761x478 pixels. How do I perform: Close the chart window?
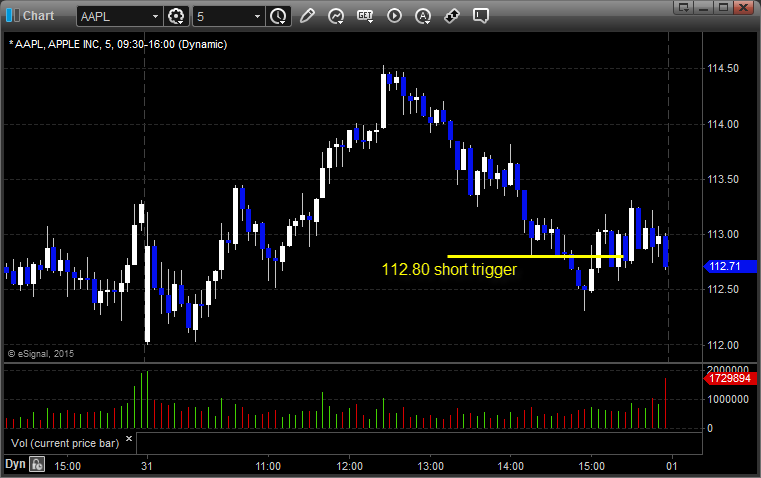(743, 7)
